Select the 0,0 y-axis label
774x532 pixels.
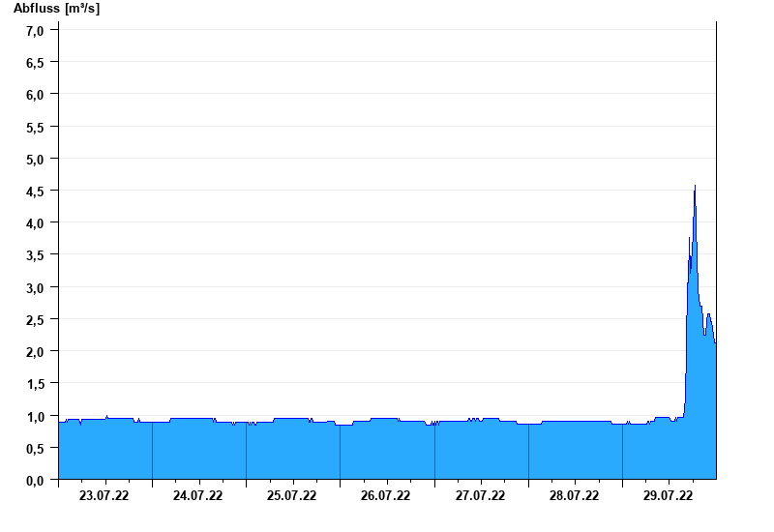[x=35, y=481]
